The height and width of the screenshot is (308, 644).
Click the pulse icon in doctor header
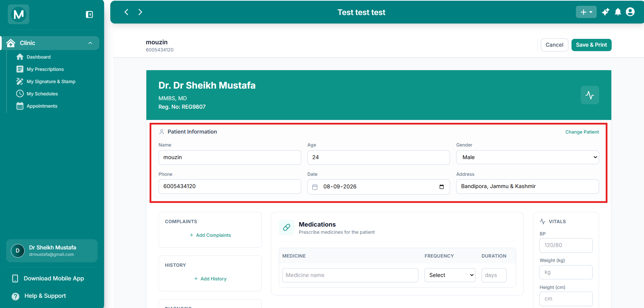[590, 95]
